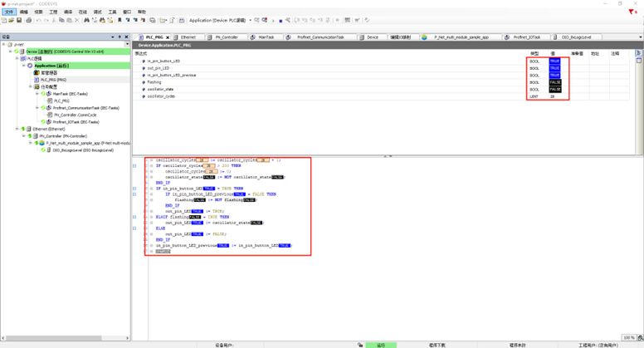Toggle the in_pin_button_LED TRUE value cell
This screenshot has width=644, height=348.
pyautogui.click(x=554, y=61)
